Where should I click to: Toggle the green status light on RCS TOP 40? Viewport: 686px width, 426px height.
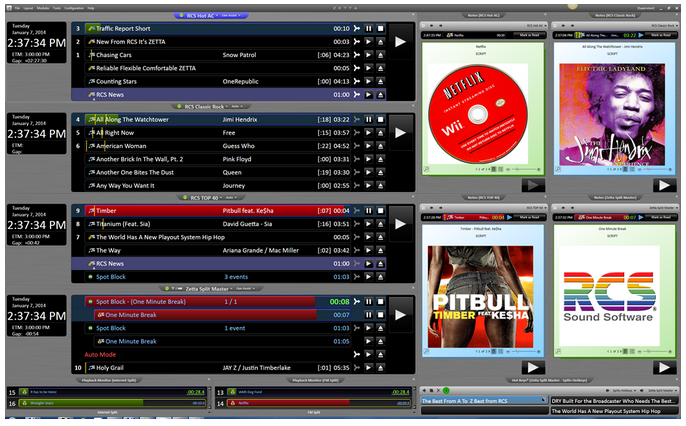click(x=183, y=197)
